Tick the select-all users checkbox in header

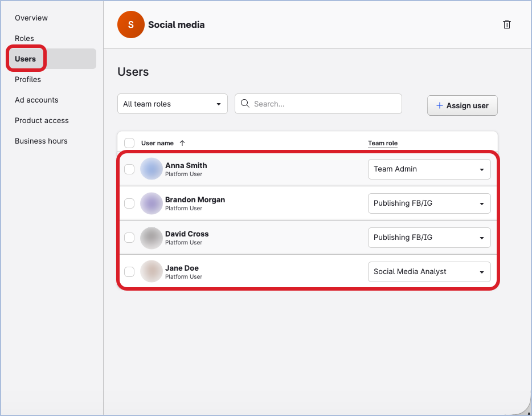point(129,143)
